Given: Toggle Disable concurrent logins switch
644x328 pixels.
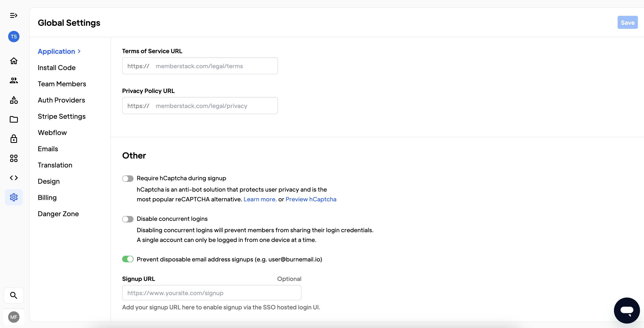Looking at the screenshot, I should click(128, 219).
